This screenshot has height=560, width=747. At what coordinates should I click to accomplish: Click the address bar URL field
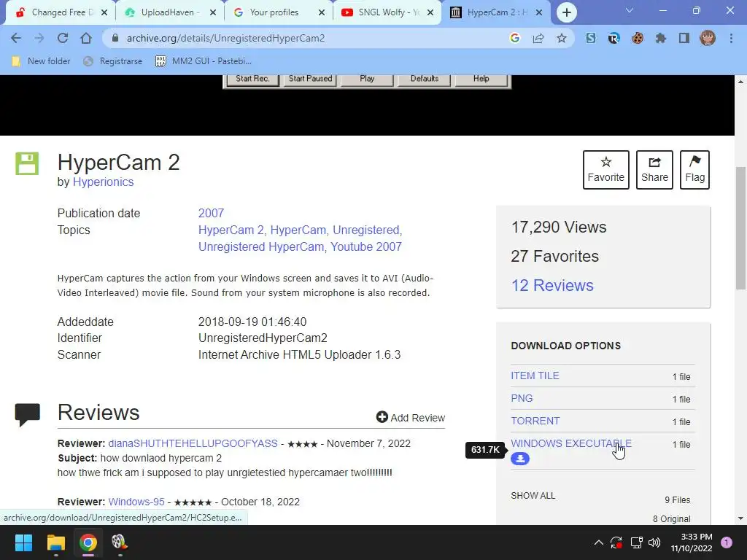305,38
